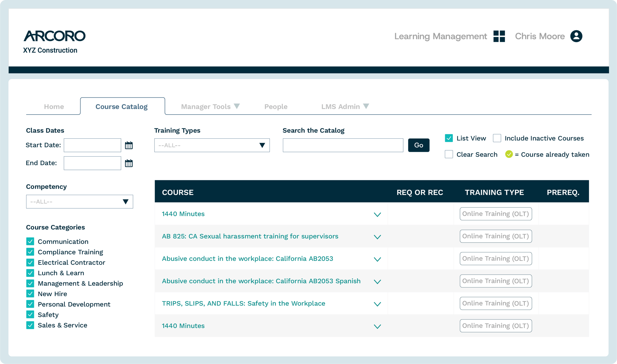Click the green Course already taken icon
Screen dimensions: 617x364
tap(509, 154)
